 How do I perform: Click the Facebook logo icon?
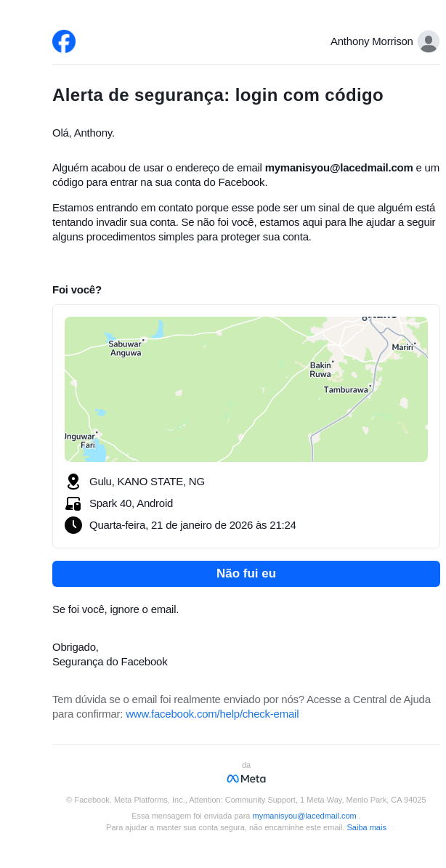[64, 41]
